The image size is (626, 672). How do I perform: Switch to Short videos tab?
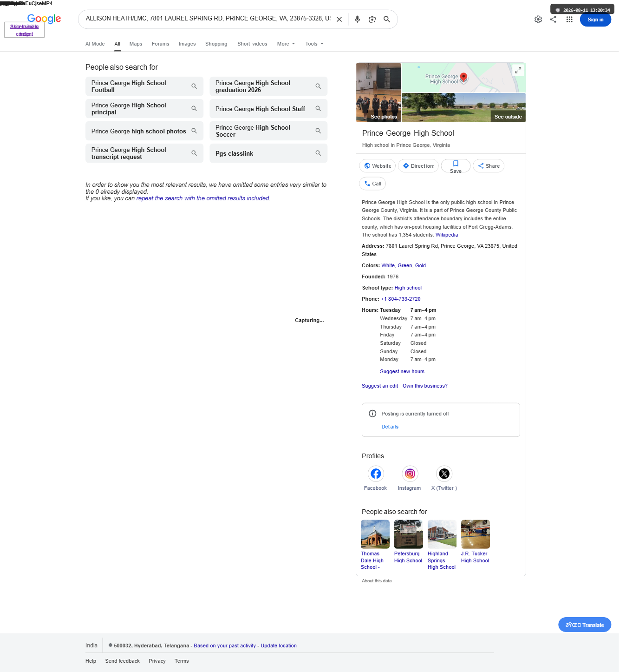tap(253, 44)
